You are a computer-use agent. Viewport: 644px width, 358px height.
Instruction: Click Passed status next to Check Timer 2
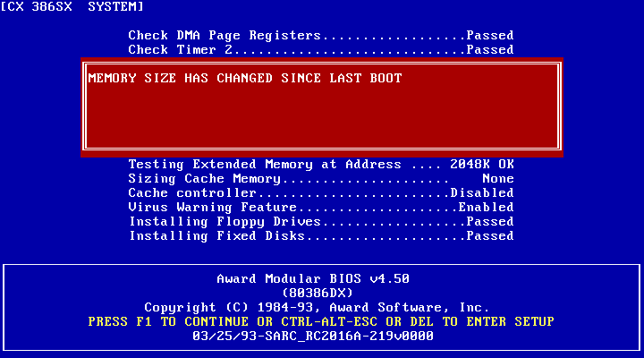489,50
